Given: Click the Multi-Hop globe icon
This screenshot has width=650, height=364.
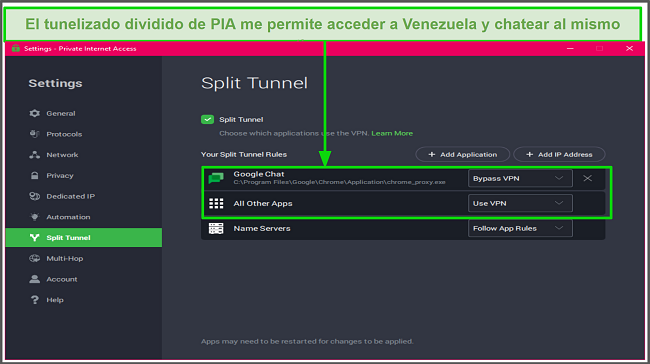Looking at the screenshot, I should tap(34, 258).
